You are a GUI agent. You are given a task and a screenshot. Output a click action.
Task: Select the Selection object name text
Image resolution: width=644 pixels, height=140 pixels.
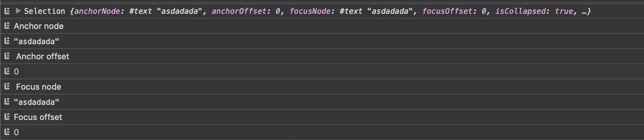click(x=45, y=11)
